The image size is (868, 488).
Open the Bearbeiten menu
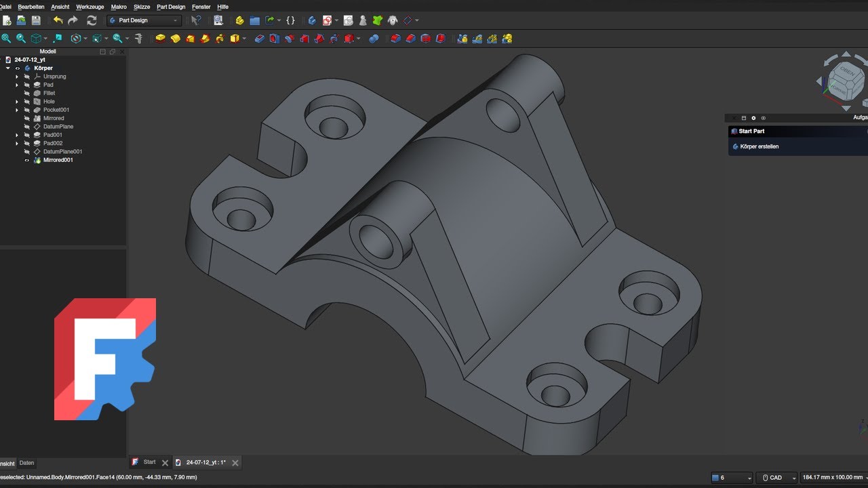click(31, 7)
